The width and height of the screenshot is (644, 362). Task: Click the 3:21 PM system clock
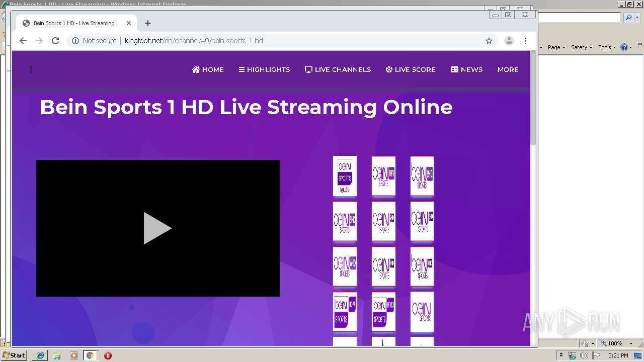tap(618, 355)
